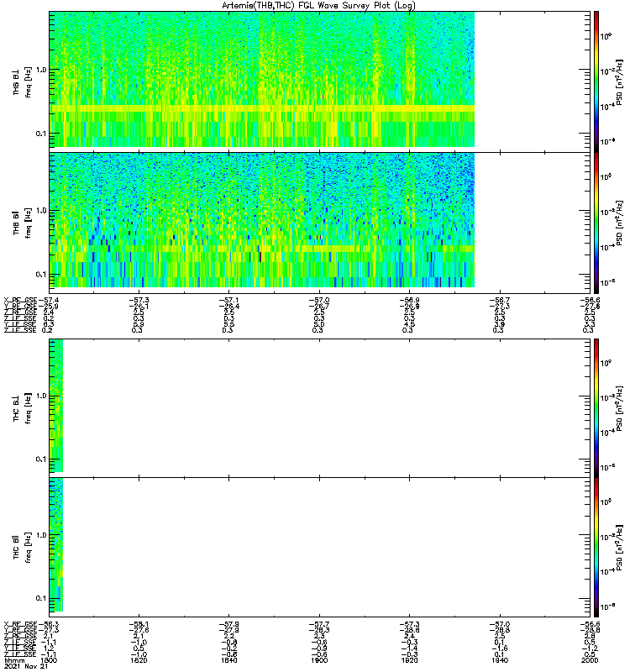Click the narrow THC B⊥ spectrogram data strip
This screenshot has width=630, height=672.
click(x=56, y=406)
